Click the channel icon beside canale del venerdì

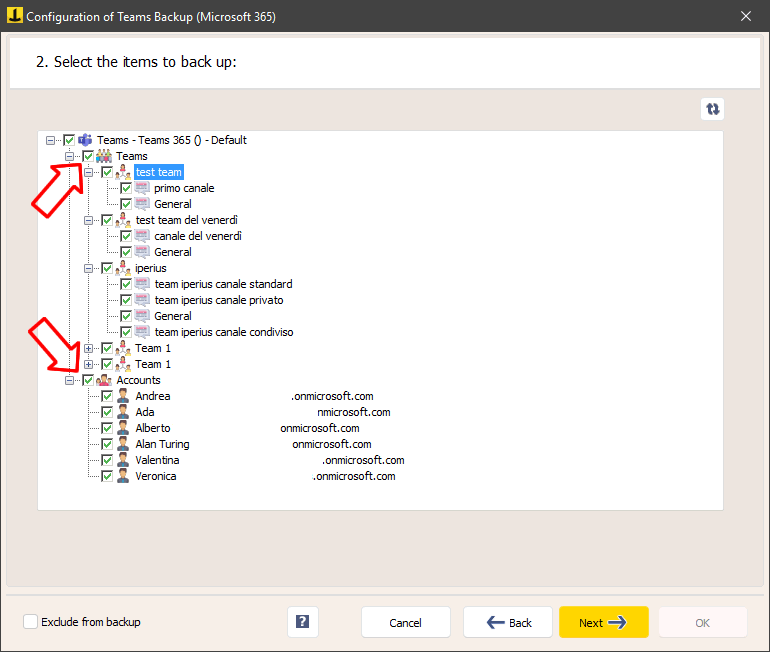coord(142,236)
